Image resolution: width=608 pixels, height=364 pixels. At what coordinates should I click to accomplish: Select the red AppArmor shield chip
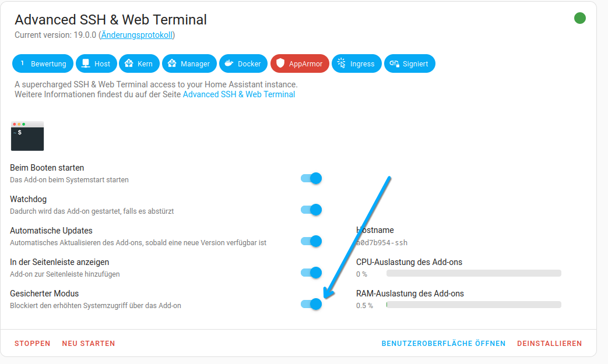click(x=300, y=63)
